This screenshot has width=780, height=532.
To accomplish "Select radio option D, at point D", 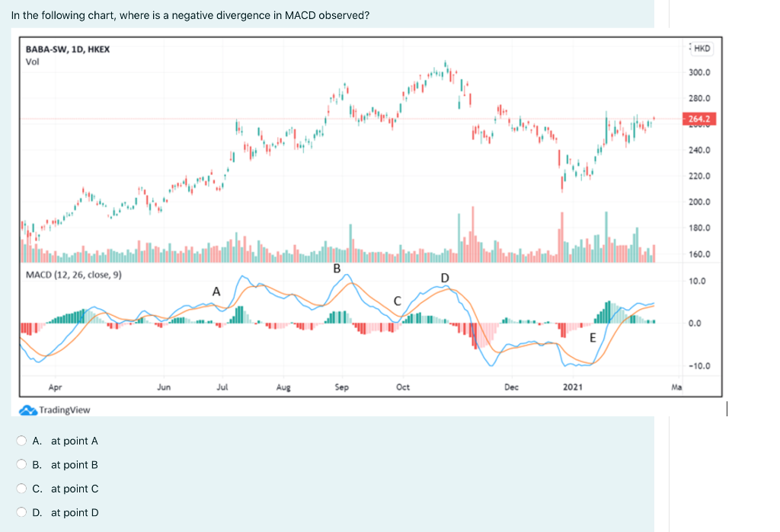I will (21, 512).
